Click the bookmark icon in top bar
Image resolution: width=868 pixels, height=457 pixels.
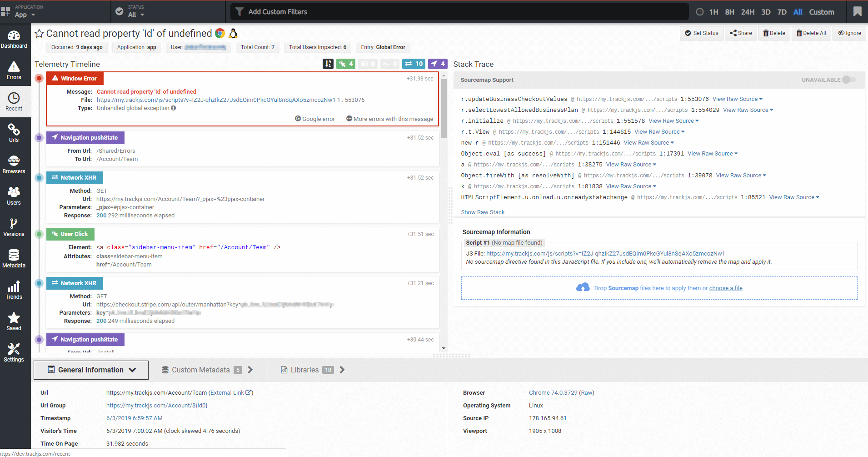857,11
